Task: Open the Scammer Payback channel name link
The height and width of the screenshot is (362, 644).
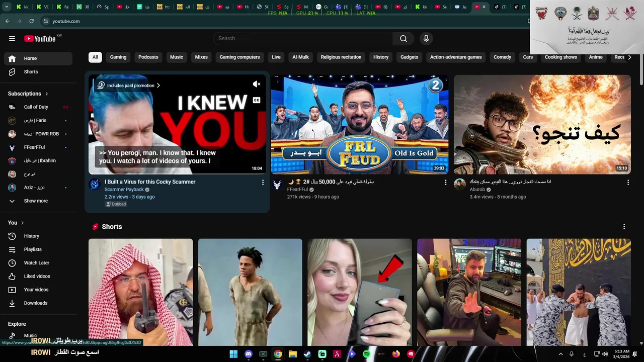Action: [124, 190]
